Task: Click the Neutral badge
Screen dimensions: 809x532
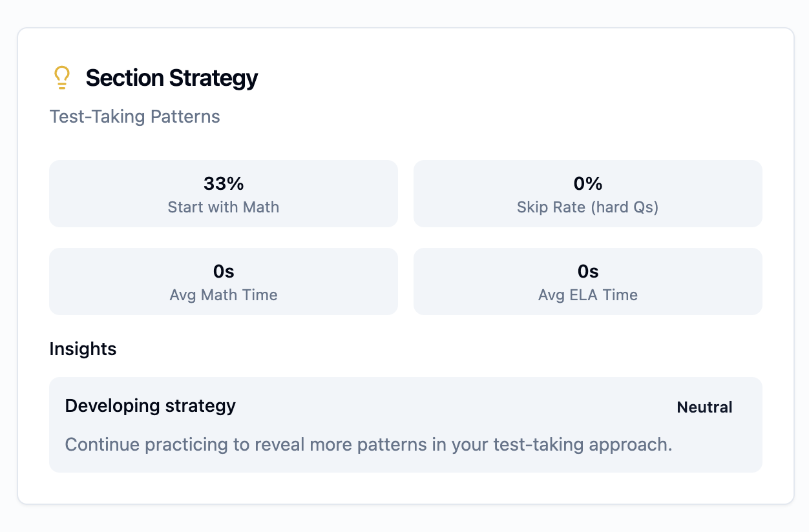Action: point(704,407)
